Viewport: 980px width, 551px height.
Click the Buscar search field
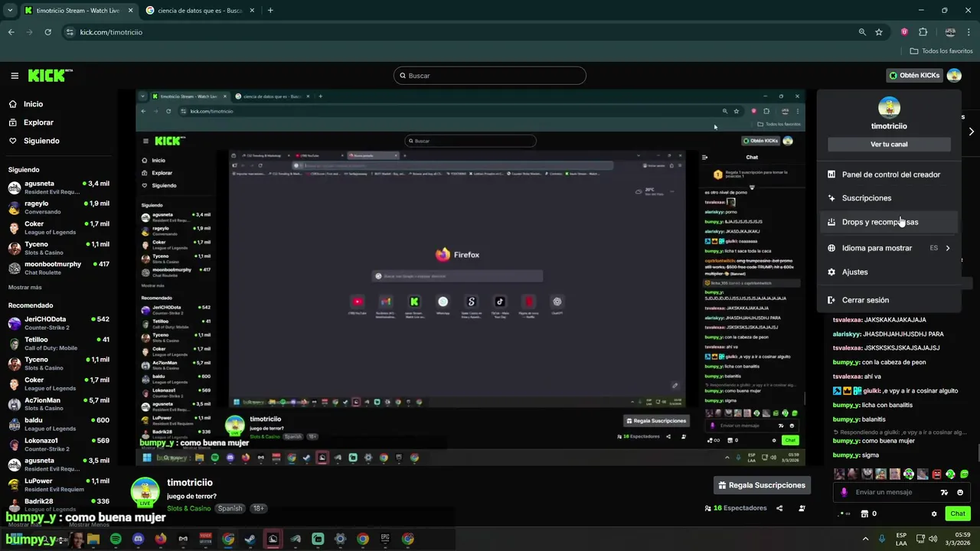point(490,76)
